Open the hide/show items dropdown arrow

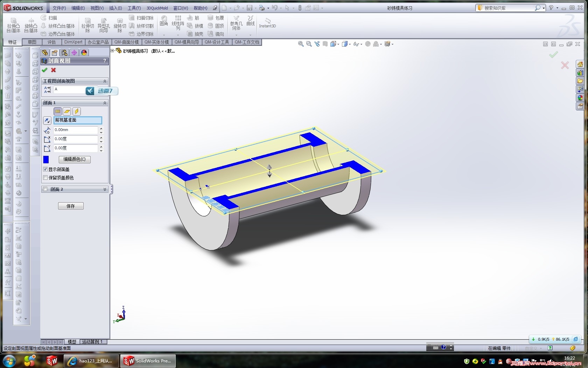[x=361, y=44]
